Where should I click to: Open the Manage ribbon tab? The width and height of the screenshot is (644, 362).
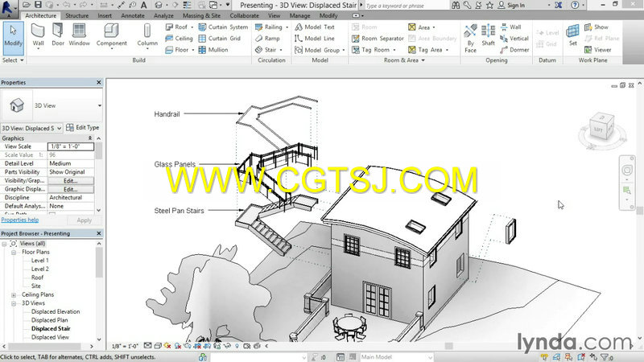click(299, 15)
